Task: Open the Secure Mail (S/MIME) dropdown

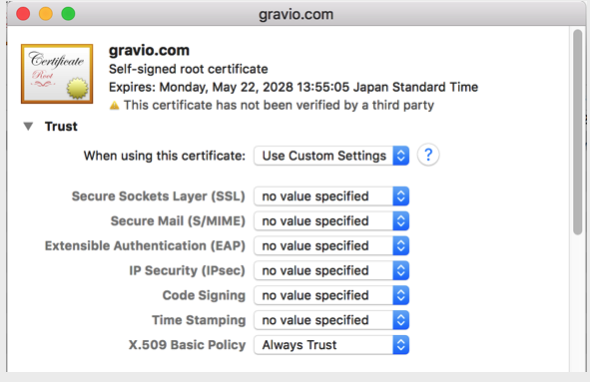Action: pos(331,221)
